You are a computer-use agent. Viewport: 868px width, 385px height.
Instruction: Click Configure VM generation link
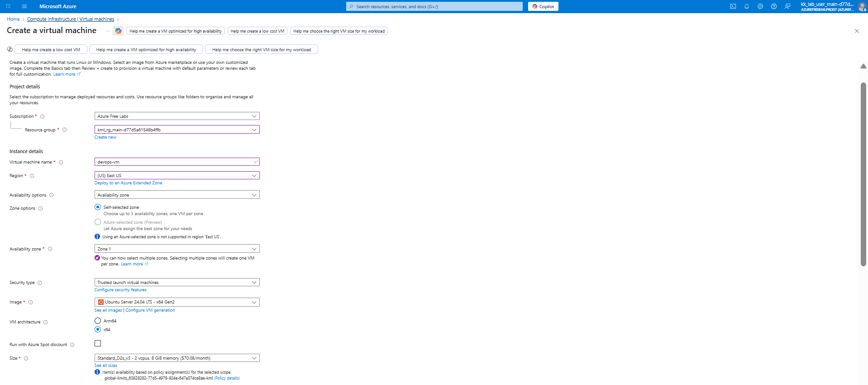point(150,310)
